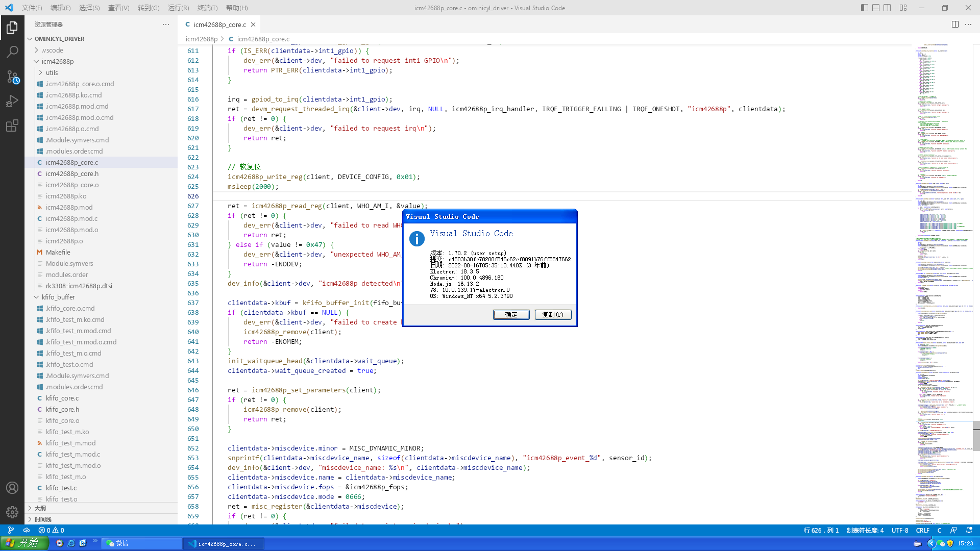
Task: Toggle the bottom panel layout button
Action: (x=876, y=8)
